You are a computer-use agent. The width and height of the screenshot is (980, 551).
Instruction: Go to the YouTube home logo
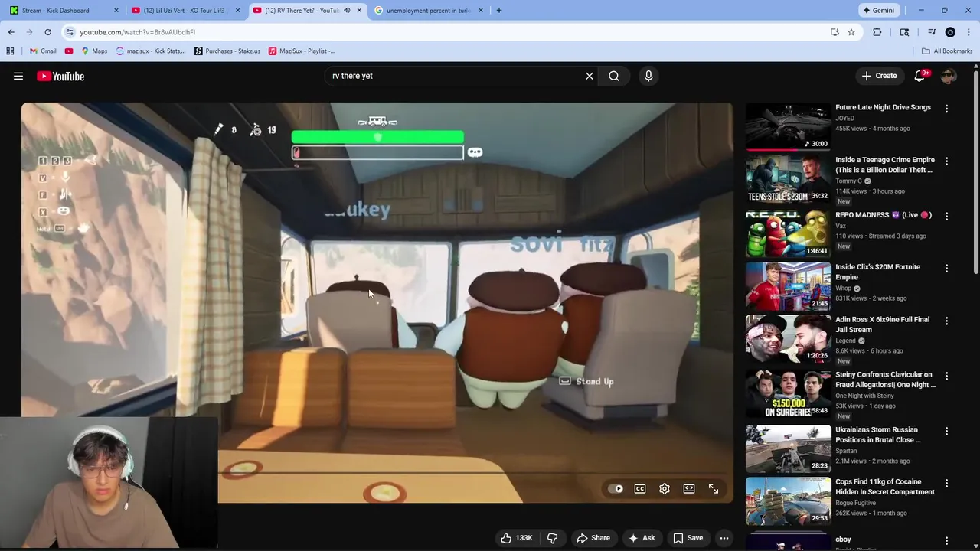[x=60, y=76]
